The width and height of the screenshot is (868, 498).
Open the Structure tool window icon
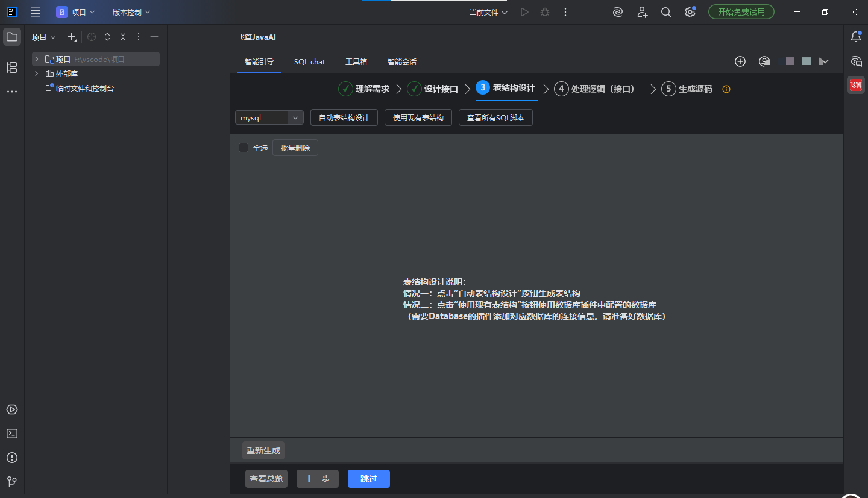11,67
